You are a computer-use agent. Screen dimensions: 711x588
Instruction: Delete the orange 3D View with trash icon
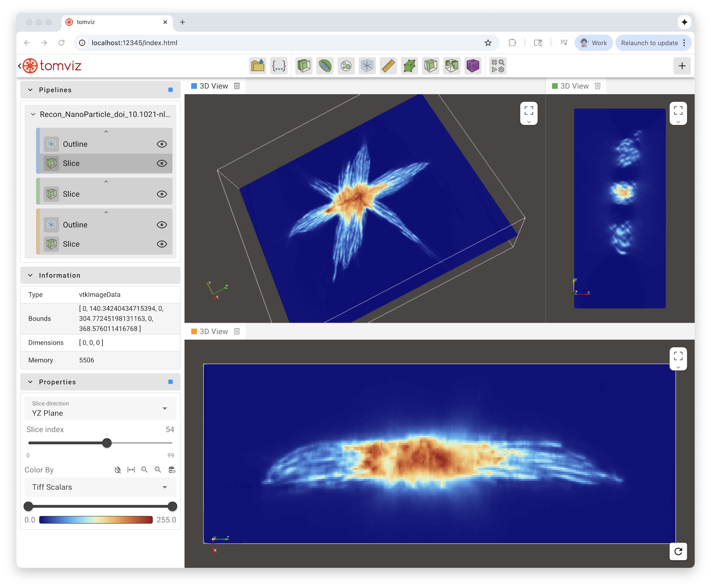(237, 331)
